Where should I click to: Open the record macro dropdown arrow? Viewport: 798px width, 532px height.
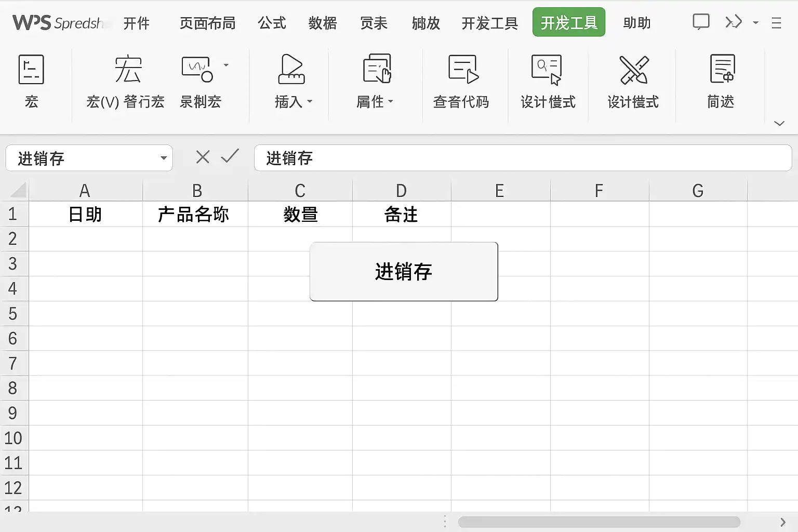226,65
